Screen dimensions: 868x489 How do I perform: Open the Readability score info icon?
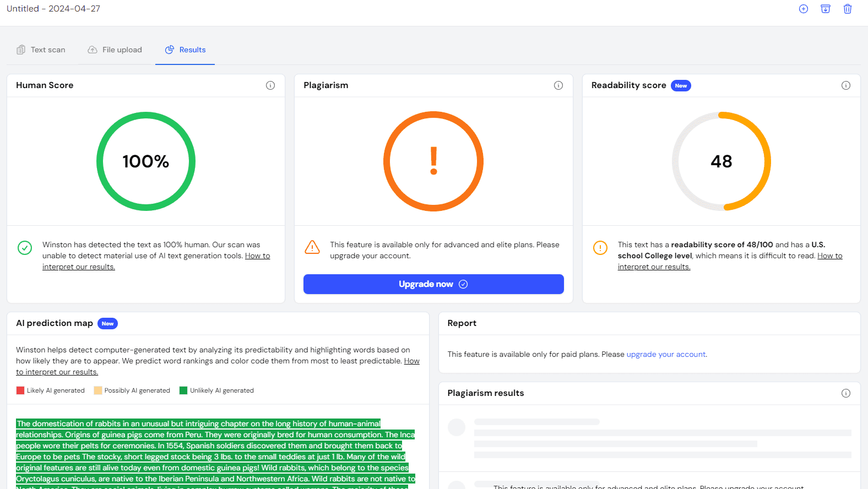coord(846,85)
